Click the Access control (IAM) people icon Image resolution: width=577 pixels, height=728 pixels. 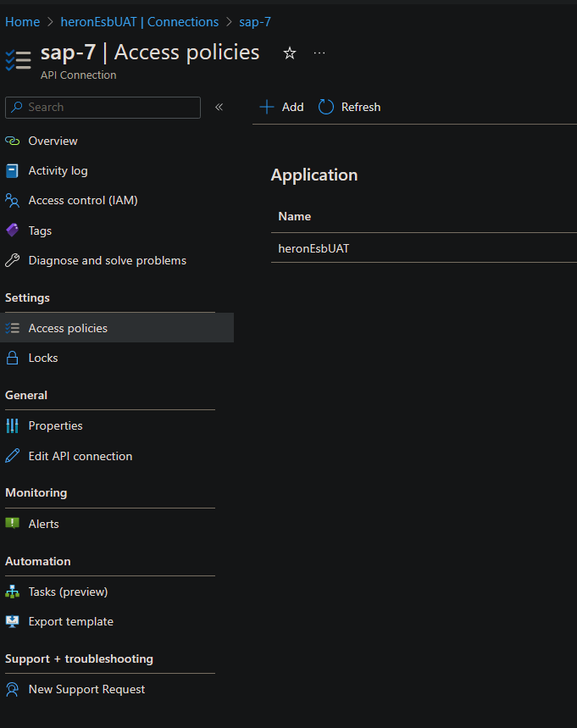[13, 201]
